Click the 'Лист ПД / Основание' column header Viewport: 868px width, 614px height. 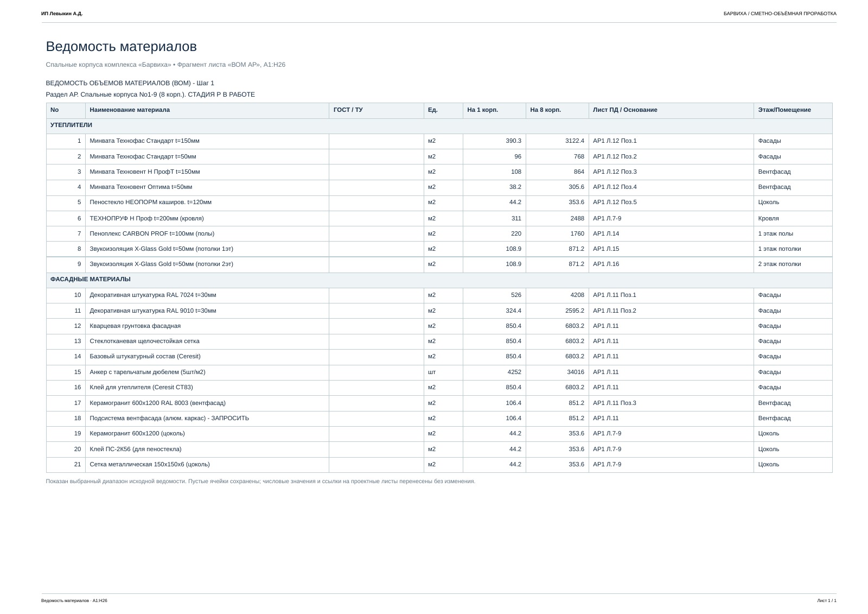[671, 111]
